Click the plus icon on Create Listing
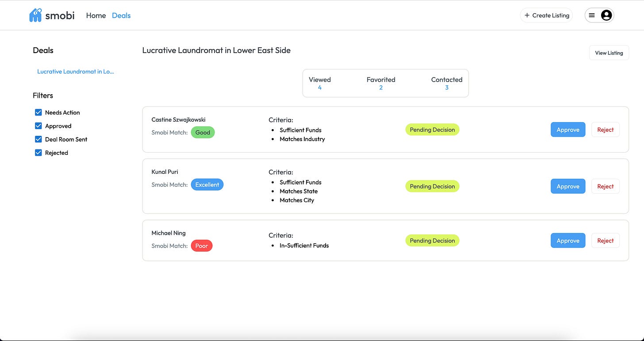This screenshot has width=644, height=341. 527,15
